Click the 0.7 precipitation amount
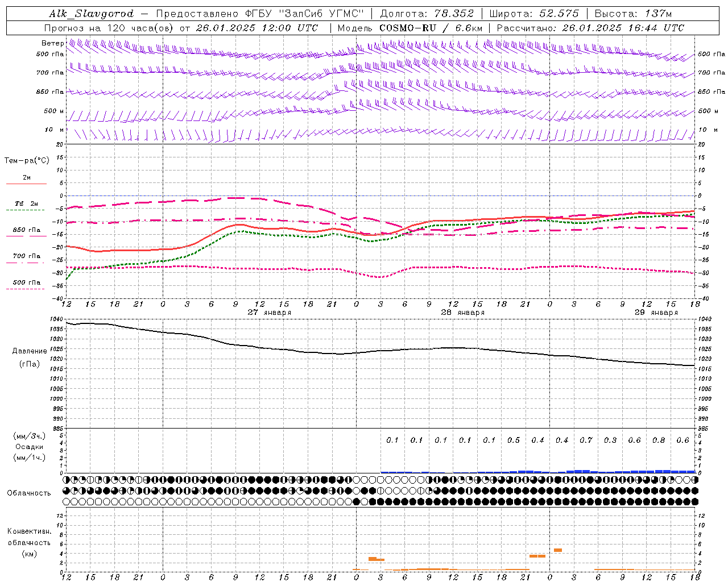 [x=586, y=440]
